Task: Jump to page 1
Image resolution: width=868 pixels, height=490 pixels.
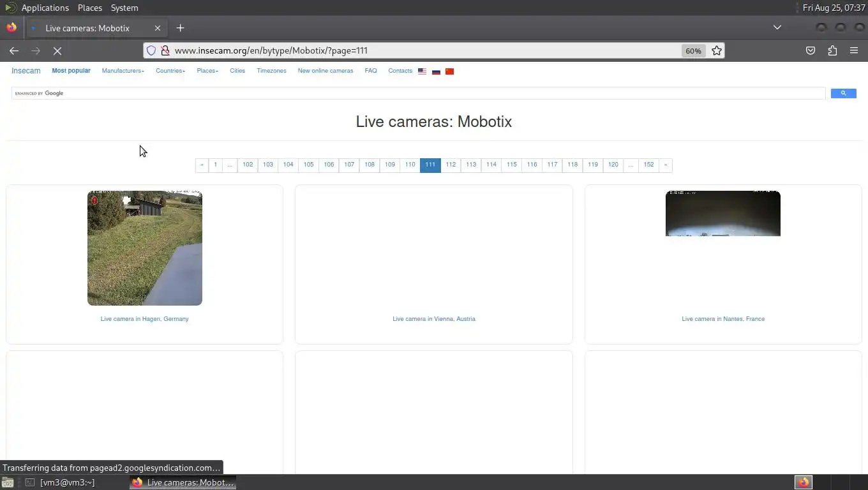Action: click(215, 165)
